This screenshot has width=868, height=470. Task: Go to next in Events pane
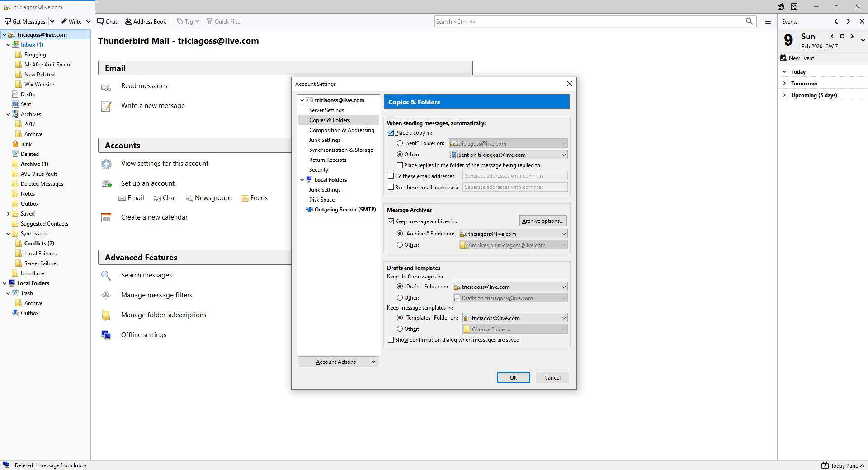click(848, 21)
